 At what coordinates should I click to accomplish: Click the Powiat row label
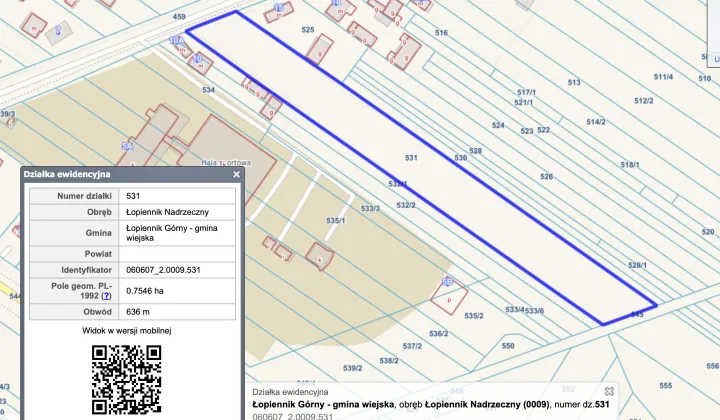click(x=98, y=254)
